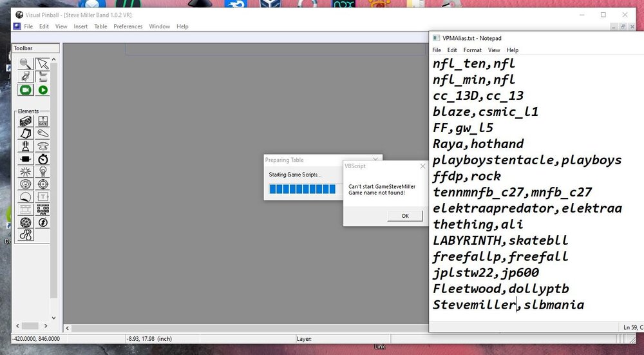This screenshot has width=644, height=355.
Task: Open Notepad's File menu
Action: [437, 50]
